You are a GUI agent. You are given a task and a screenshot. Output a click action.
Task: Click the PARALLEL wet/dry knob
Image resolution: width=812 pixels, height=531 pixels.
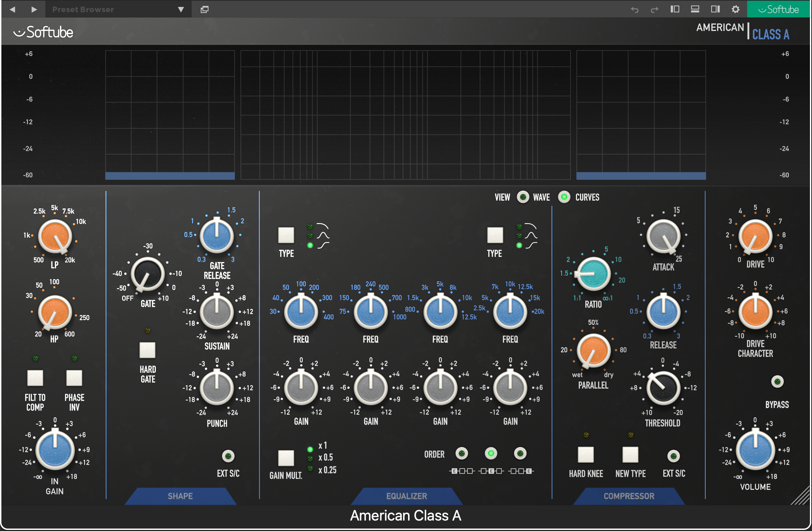click(x=593, y=351)
